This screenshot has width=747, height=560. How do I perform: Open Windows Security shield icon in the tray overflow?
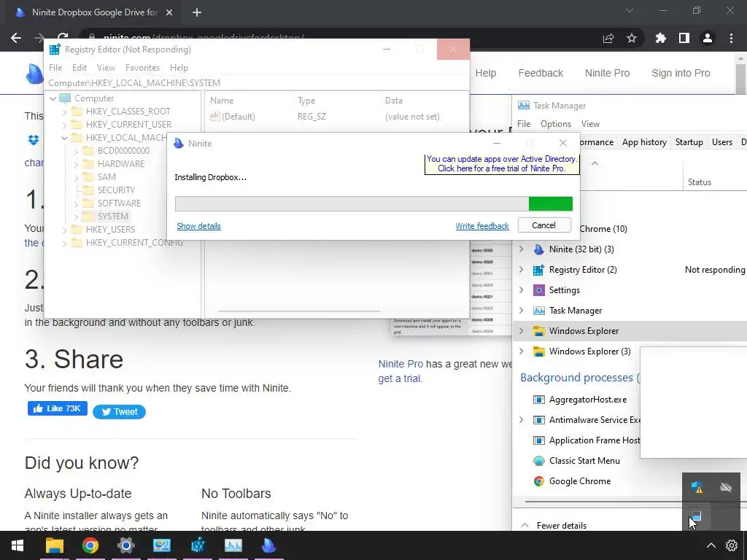(x=697, y=487)
